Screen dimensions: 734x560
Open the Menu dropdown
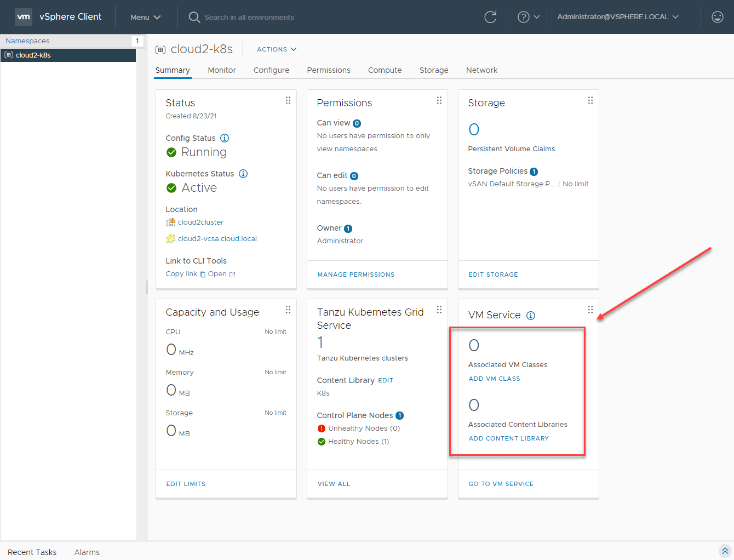coord(145,17)
